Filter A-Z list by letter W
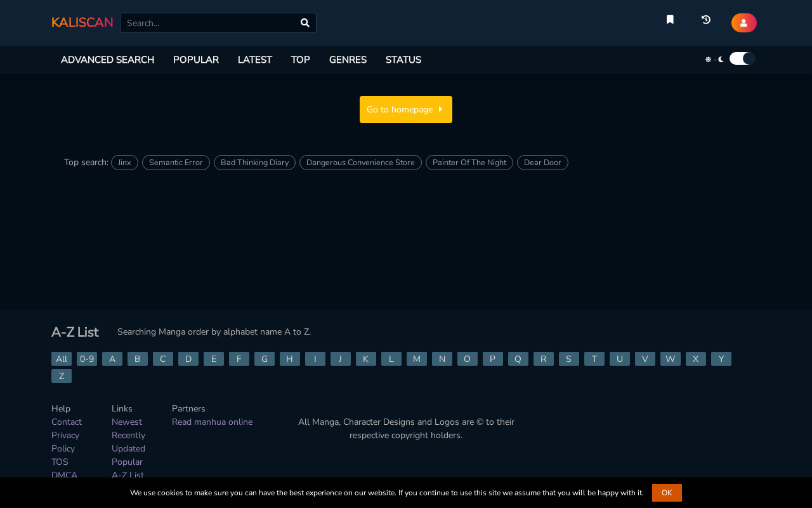Screen dimensions: 812x508 click(671, 359)
